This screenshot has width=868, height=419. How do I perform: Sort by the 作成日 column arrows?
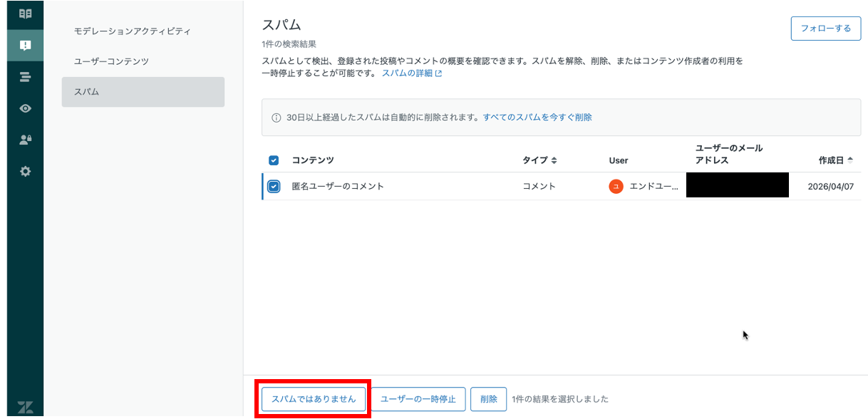tap(849, 160)
